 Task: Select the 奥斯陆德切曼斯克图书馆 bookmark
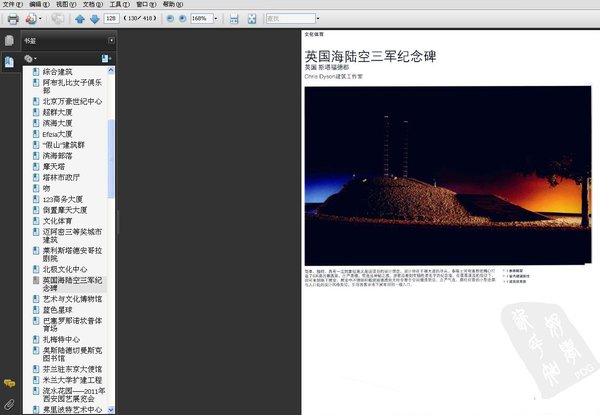(x=72, y=354)
